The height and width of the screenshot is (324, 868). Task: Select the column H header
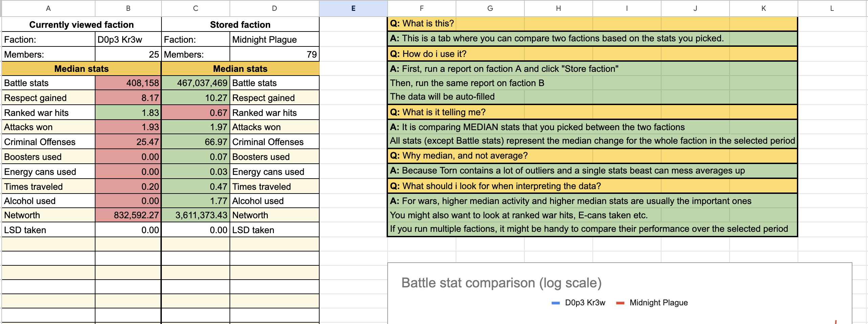(558, 8)
